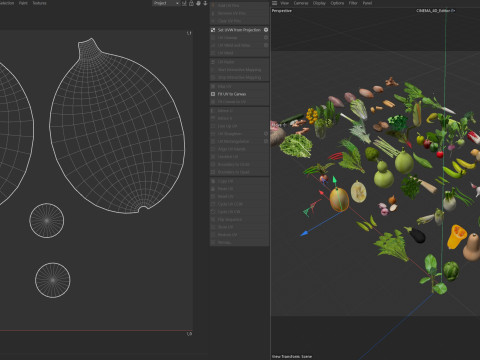The width and height of the screenshot is (480, 360).
Task: Select the upper small circular UV island
Action: (x=47, y=220)
